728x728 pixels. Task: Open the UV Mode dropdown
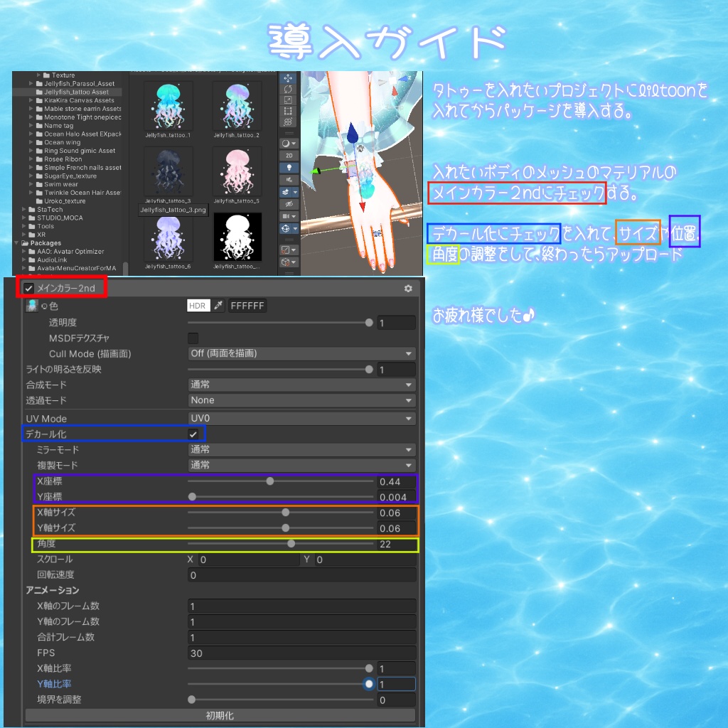301,418
